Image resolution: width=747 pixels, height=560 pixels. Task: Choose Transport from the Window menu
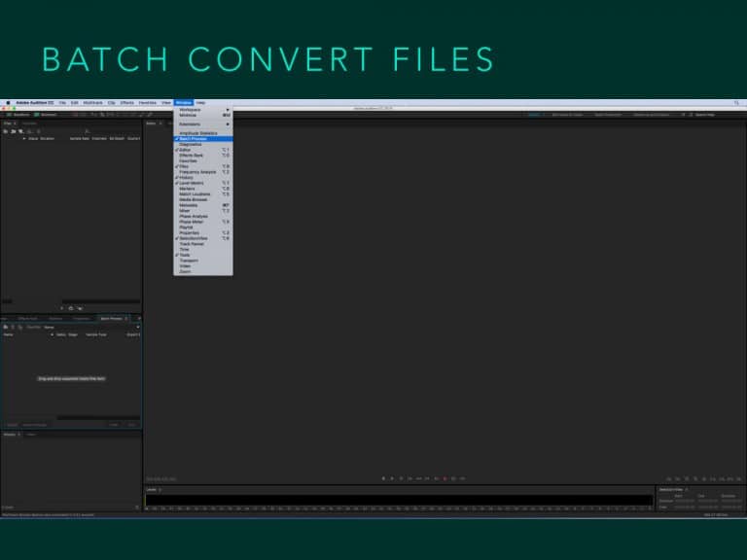(x=203, y=261)
